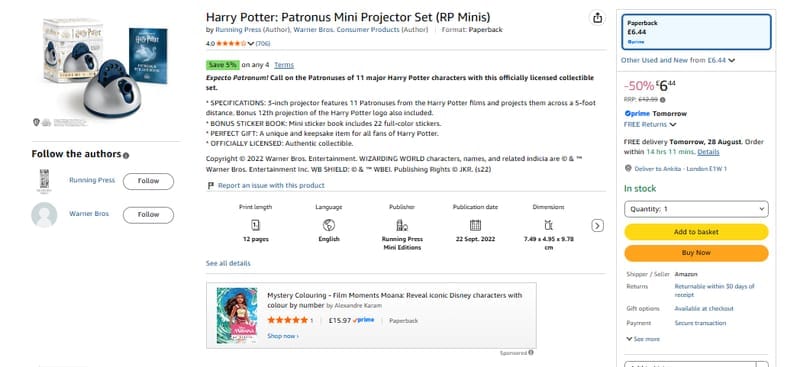Follow the Warner Bros author

coord(148,214)
